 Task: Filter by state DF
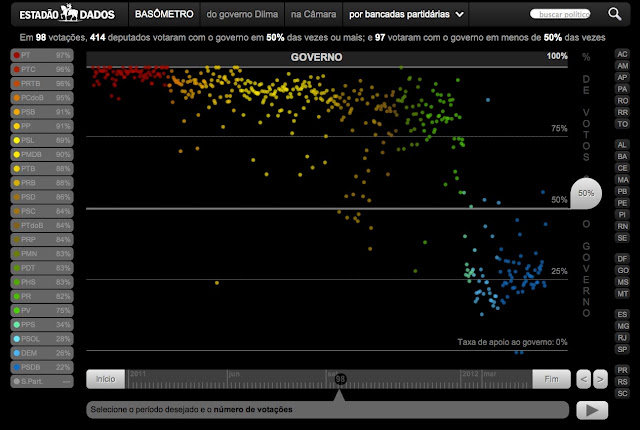pos(622,259)
